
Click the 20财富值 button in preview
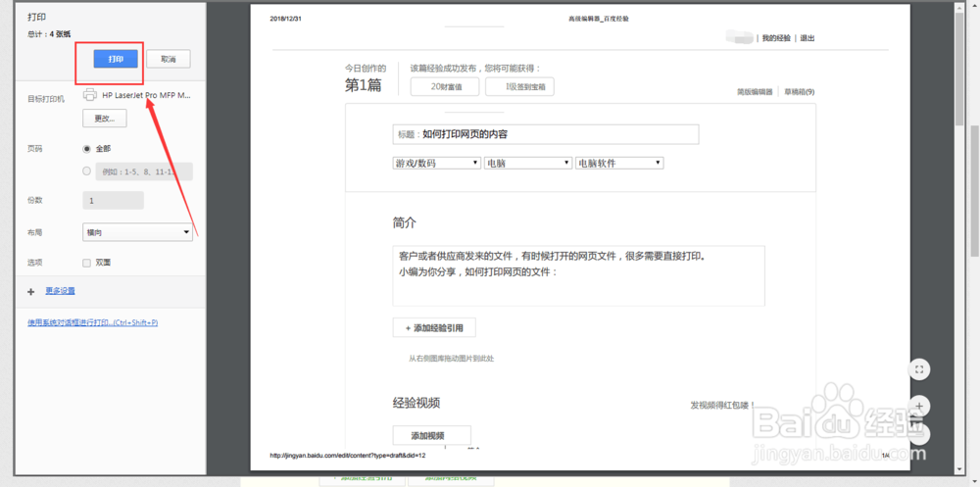(445, 87)
